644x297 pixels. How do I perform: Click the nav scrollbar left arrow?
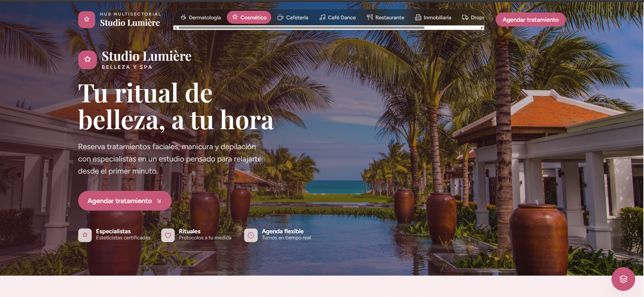[x=175, y=28]
